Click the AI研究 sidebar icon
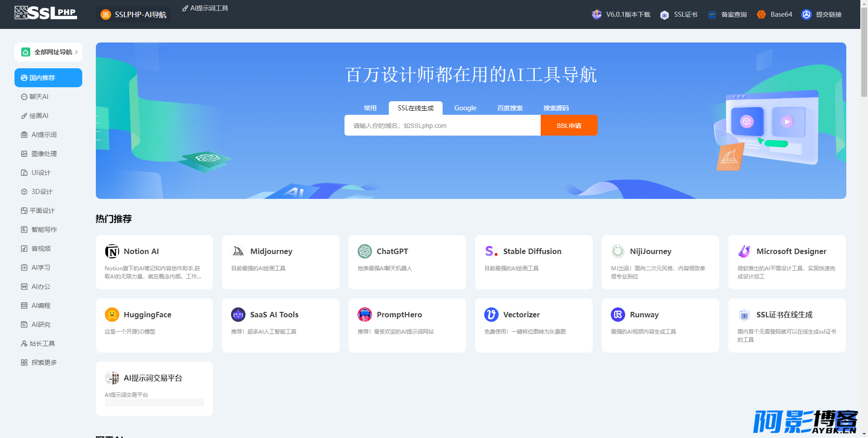The image size is (868, 438). point(24,325)
